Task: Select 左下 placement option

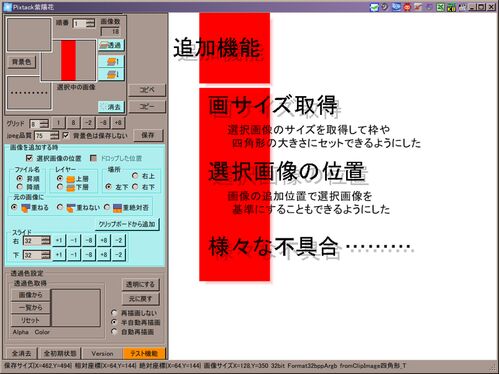Action: 108,187
